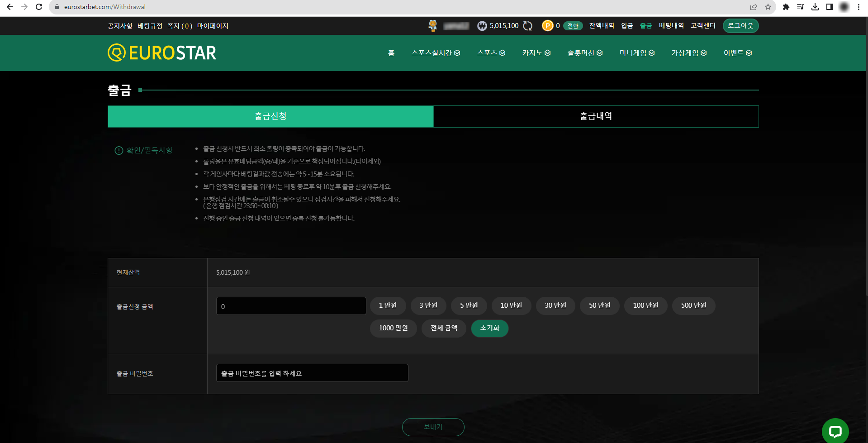Click the EUROSTAR logo
The width and height of the screenshot is (868, 443).
161,52
